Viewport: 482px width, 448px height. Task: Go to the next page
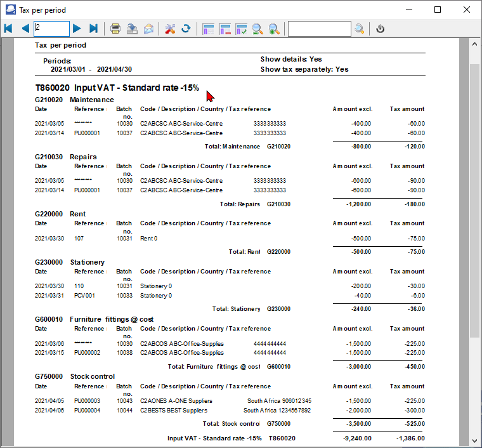point(77,29)
